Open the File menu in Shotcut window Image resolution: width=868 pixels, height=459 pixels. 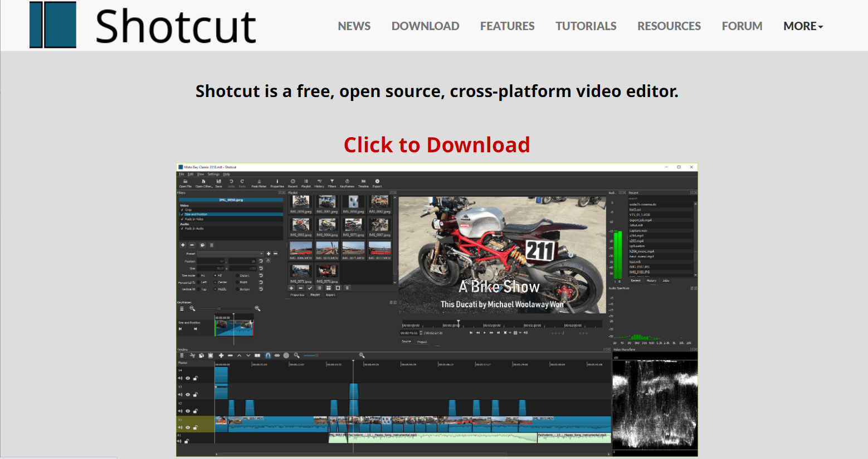click(x=182, y=174)
